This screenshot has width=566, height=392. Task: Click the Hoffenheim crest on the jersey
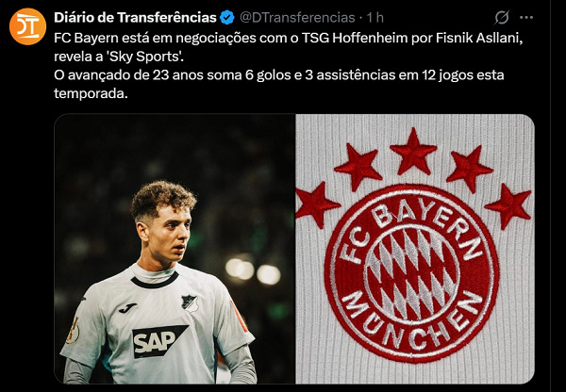(189, 302)
